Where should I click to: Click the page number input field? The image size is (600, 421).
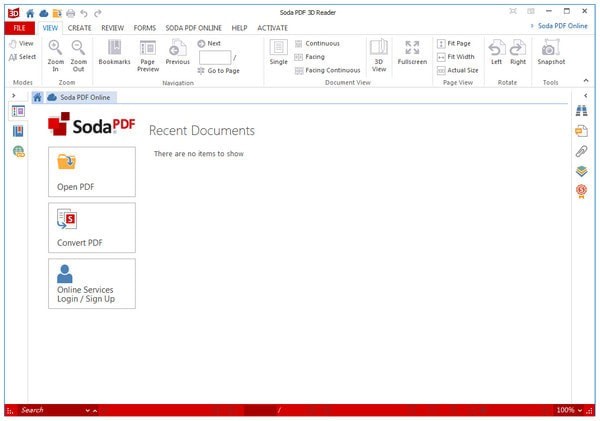pos(214,58)
